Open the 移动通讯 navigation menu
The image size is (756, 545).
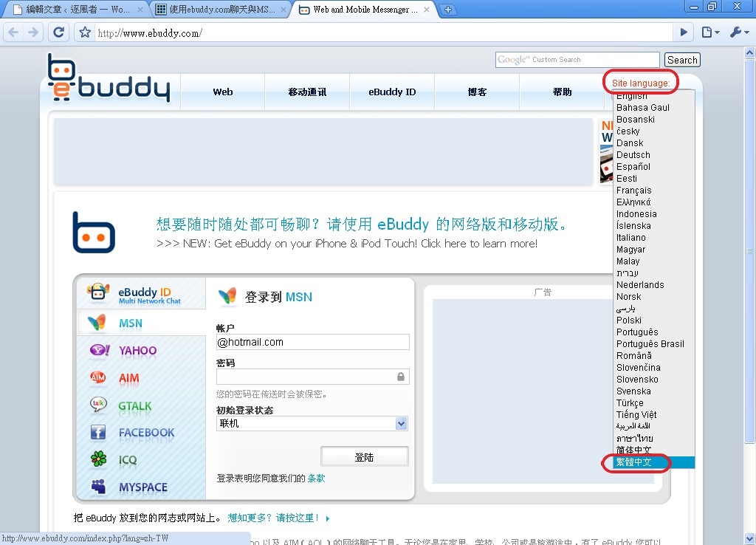click(x=307, y=92)
